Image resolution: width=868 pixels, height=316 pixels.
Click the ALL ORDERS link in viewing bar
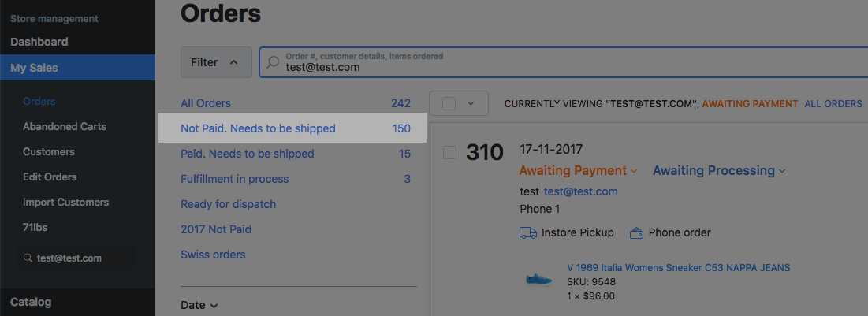pos(833,103)
